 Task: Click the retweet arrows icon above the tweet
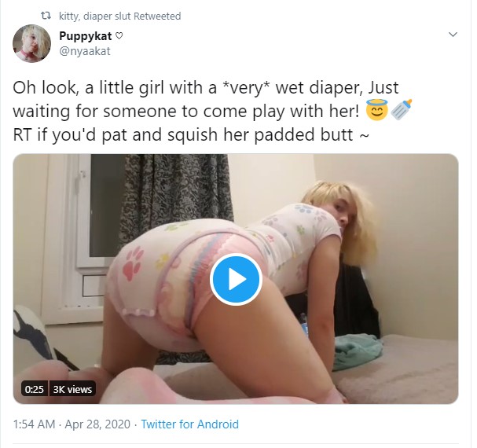[x=46, y=15]
